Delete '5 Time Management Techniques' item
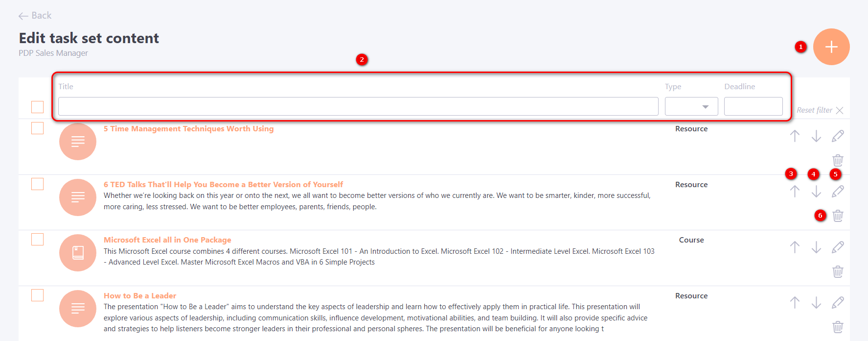The image size is (868, 341). coord(838,160)
